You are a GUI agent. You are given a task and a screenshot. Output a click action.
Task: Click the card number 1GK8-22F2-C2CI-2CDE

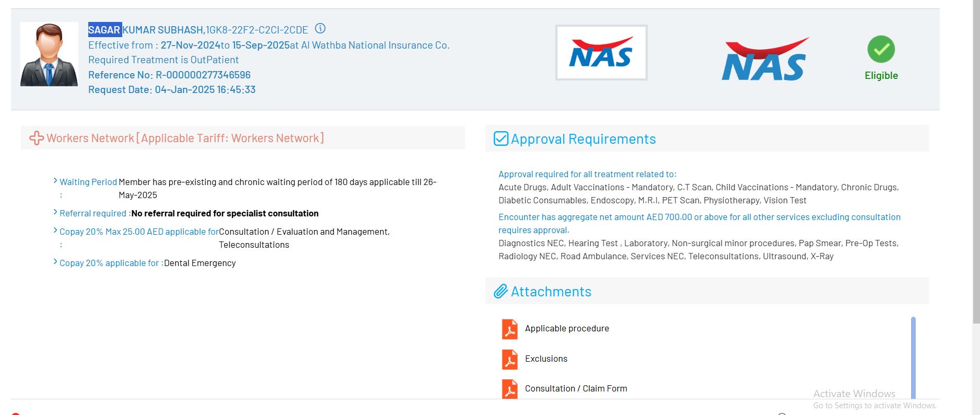[x=257, y=30]
